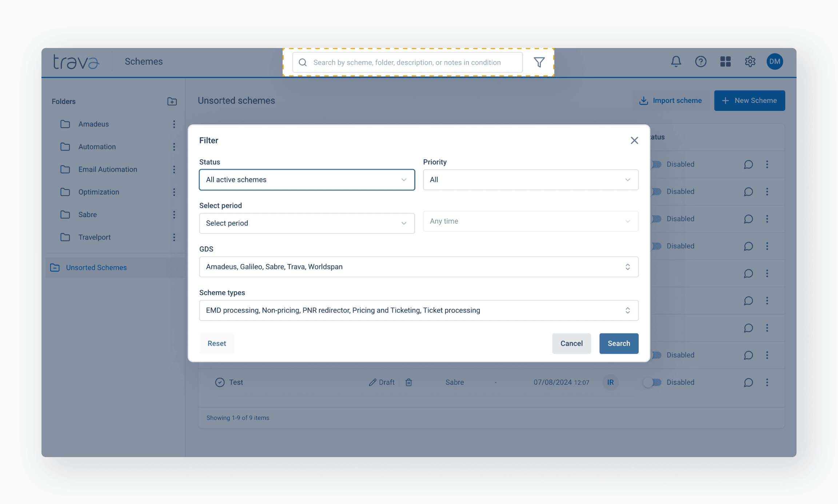Open comment icon on Test row
Viewport: 838px width, 504px height.
(x=748, y=382)
